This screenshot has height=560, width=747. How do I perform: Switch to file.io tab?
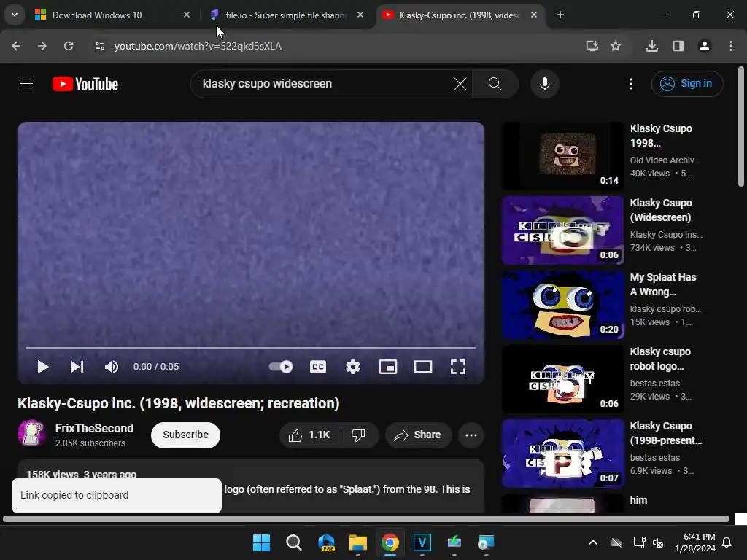pyautogui.click(x=286, y=15)
